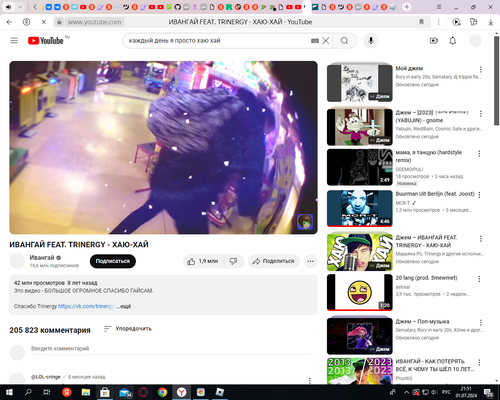Open taskbar clock showing 21:51
This screenshot has height=400, width=500.
point(466,392)
